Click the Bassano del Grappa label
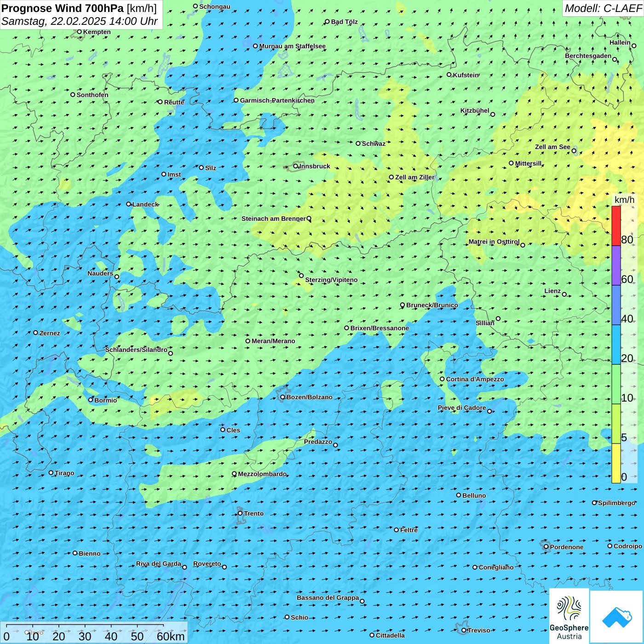 point(328,598)
